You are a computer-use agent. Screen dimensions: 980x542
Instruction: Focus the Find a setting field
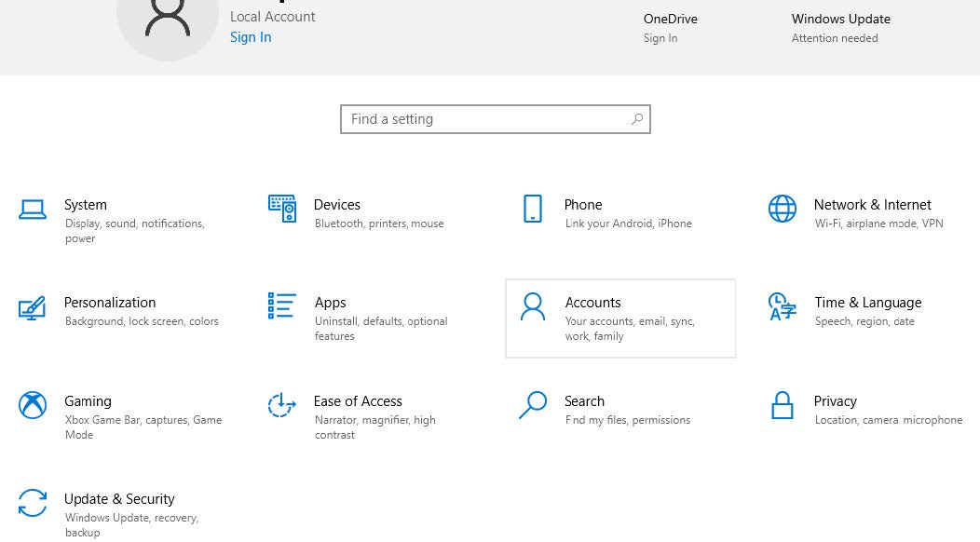click(484, 119)
